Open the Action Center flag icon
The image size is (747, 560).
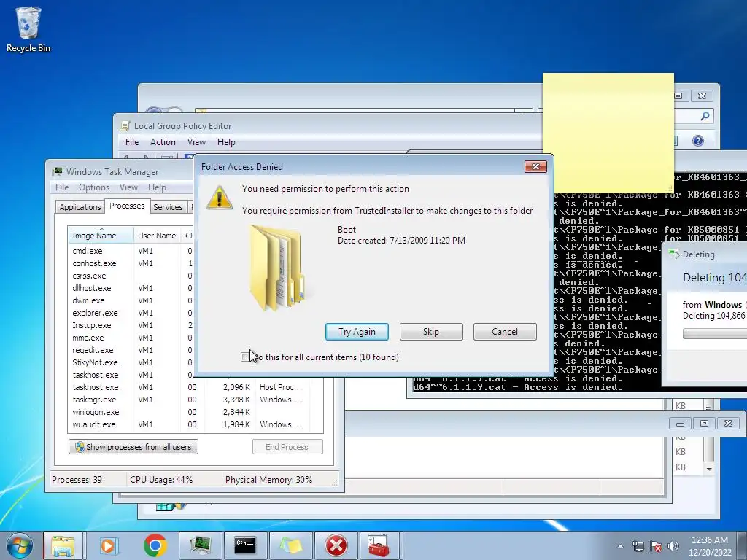pos(656,546)
